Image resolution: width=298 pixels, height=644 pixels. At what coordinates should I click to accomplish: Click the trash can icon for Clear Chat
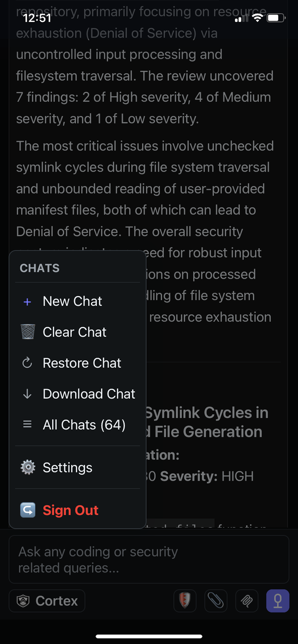[28, 332]
